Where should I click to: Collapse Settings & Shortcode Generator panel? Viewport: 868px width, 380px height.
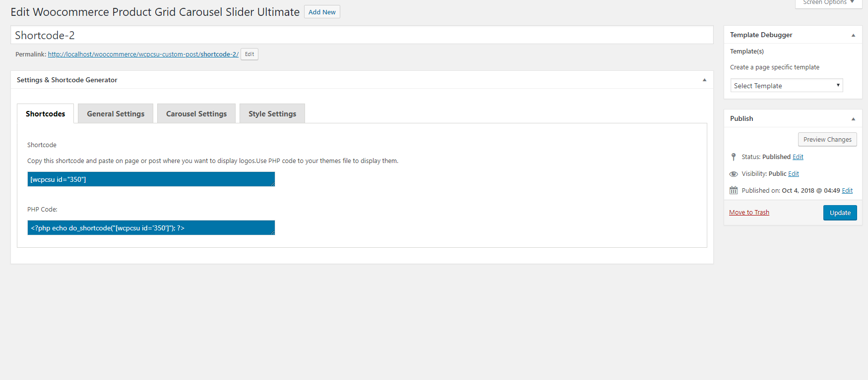coord(704,80)
